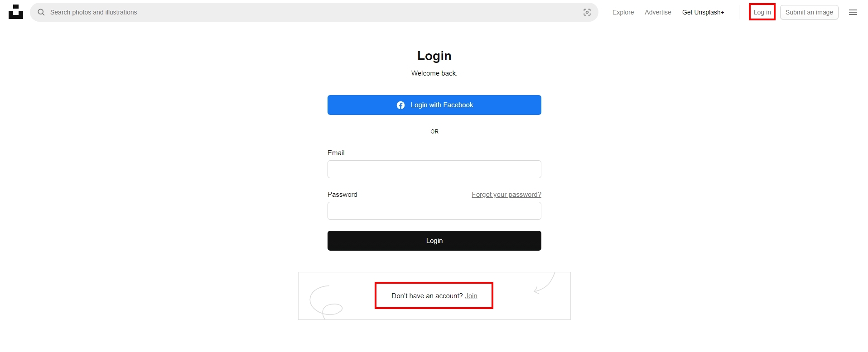Click the Password field label
The height and width of the screenshot is (352, 868).
click(342, 195)
